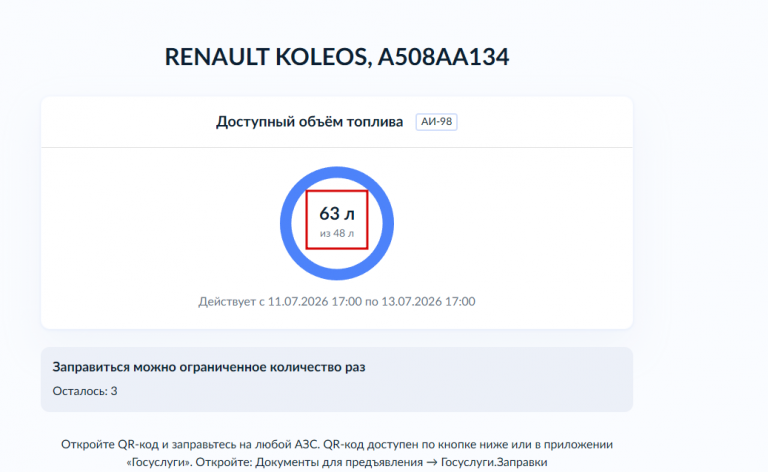Click the Доступный объём топлива title

click(310, 122)
